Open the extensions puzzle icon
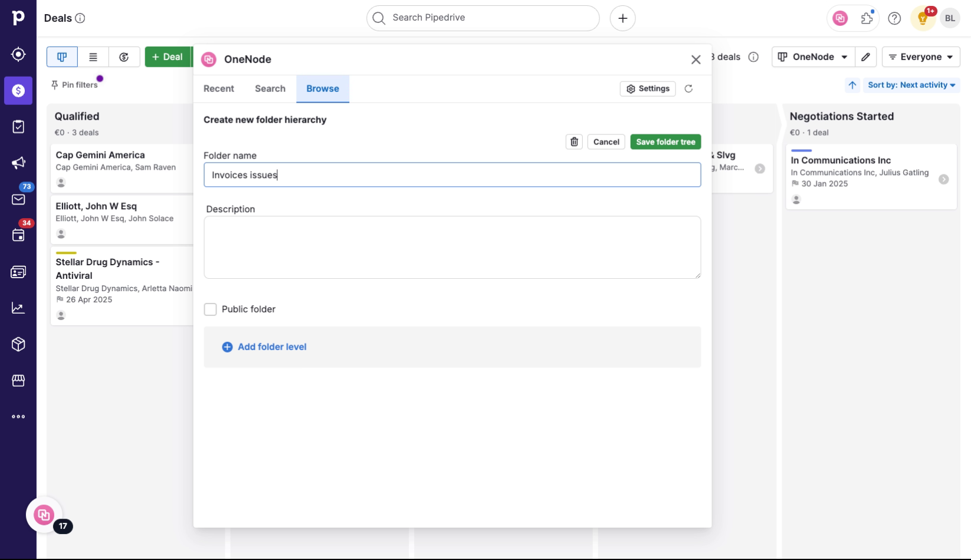Screen dimensions: 971x560 (x=867, y=18)
